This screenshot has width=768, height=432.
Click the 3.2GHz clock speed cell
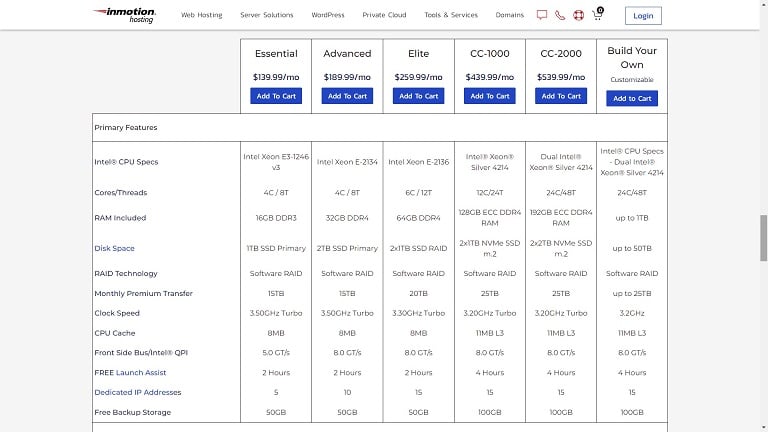coord(632,313)
